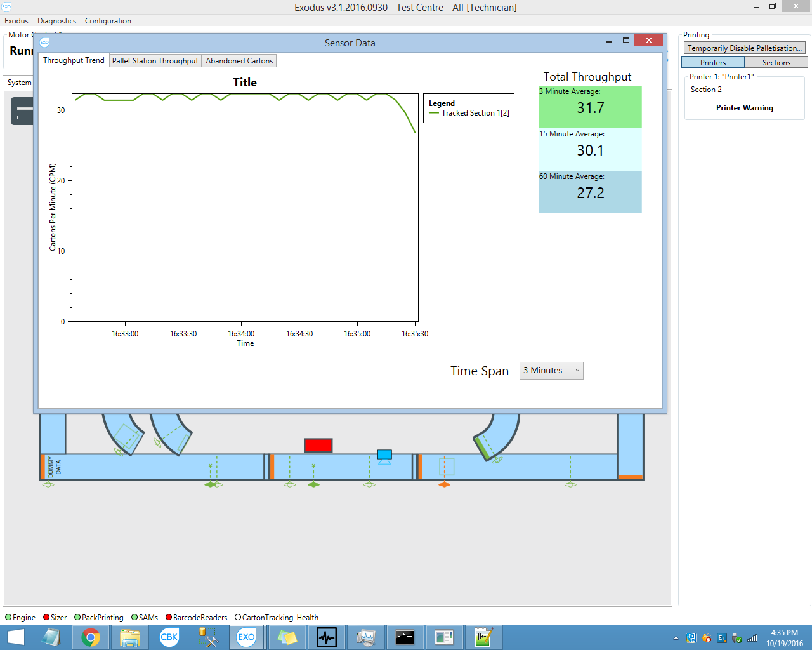Click the Total Throughput heading
Image resolution: width=812 pixels, height=650 pixels.
click(x=587, y=77)
